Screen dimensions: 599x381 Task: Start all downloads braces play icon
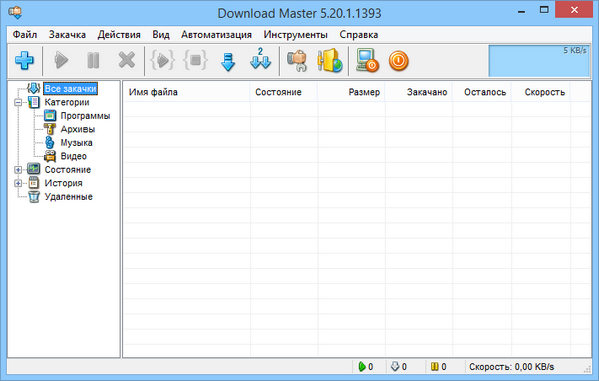[x=162, y=60]
